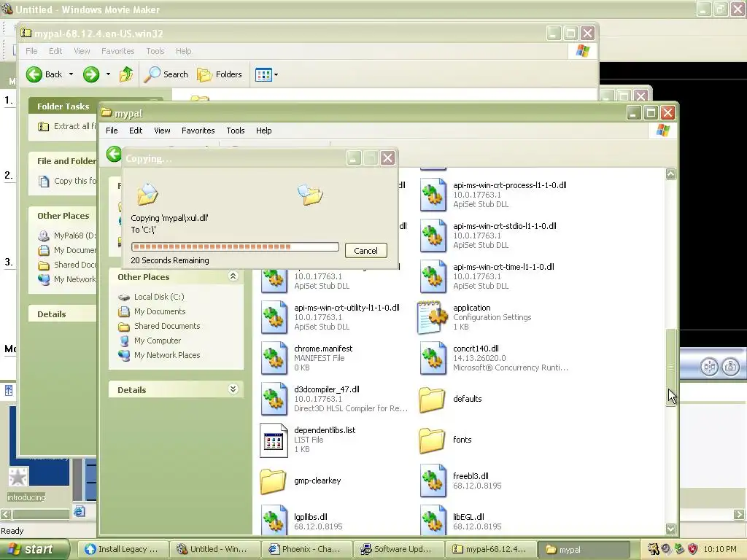This screenshot has height=560, width=747.
Task: Open My Network Places in mypal sidebar
Action: (x=167, y=355)
